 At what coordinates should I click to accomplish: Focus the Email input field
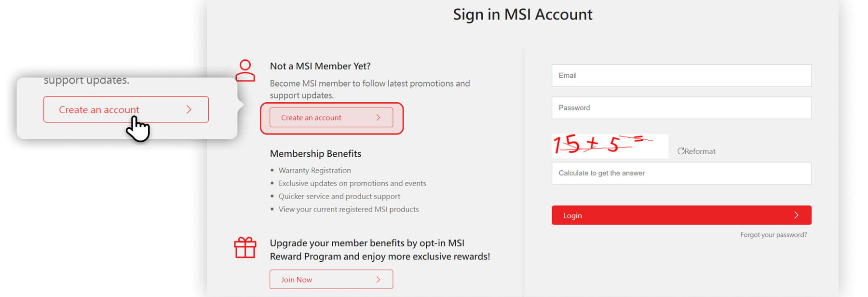pyautogui.click(x=681, y=76)
